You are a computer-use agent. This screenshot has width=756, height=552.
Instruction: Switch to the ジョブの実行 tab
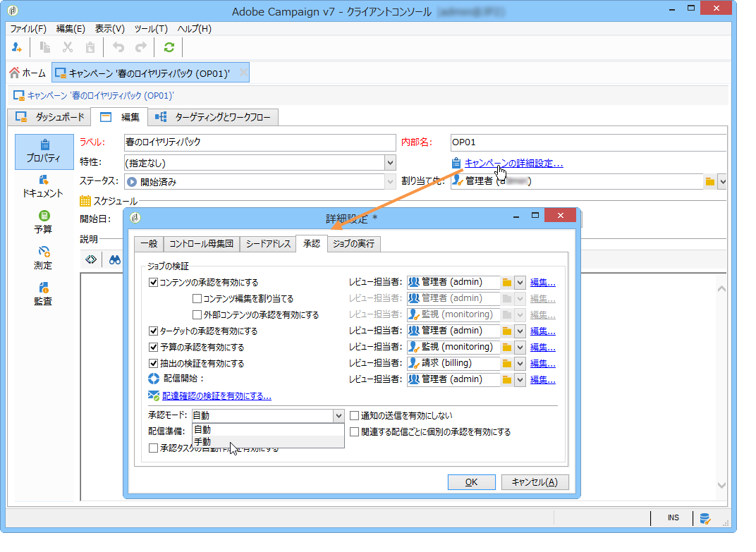353,244
